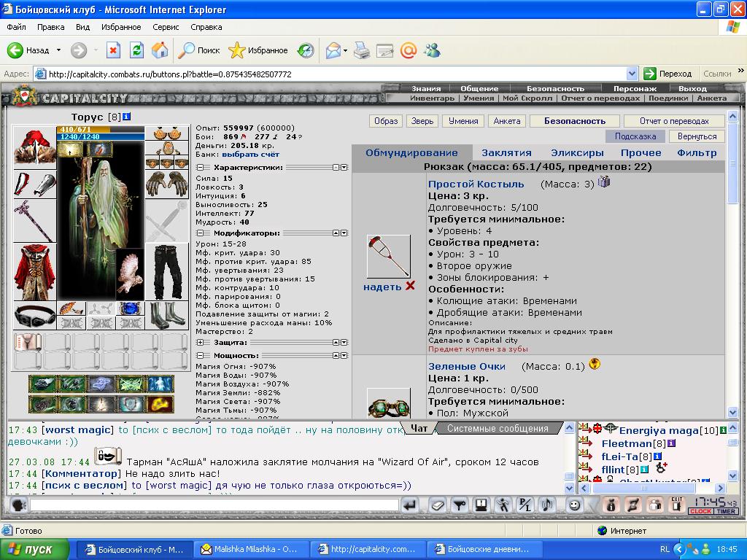The height and width of the screenshot is (560, 747).
Task: Open the chat smiley picker
Action: pyautogui.click(x=575, y=505)
